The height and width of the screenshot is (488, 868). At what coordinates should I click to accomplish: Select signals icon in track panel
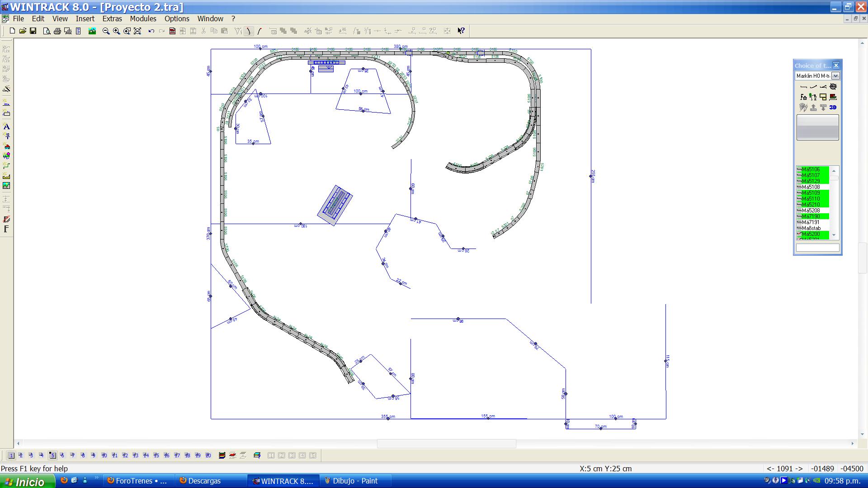coord(813,97)
